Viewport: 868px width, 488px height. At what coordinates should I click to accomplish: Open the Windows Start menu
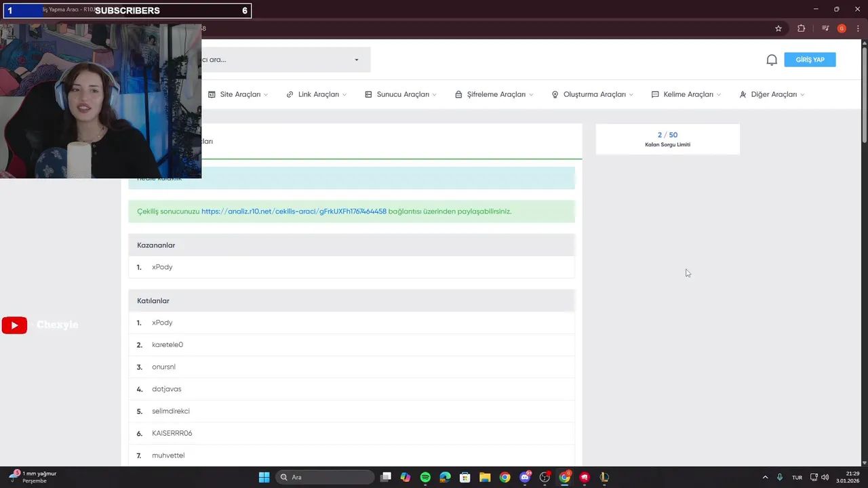tap(264, 477)
